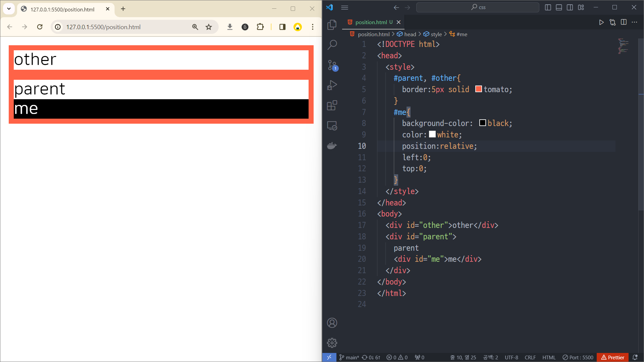Open the Explorer view in the activity bar

pyautogui.click(x=332, y=25)
